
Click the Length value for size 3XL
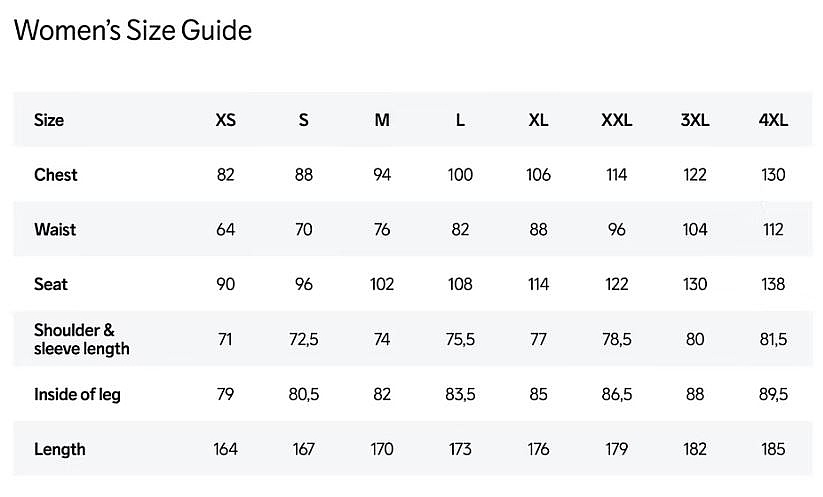695,449
